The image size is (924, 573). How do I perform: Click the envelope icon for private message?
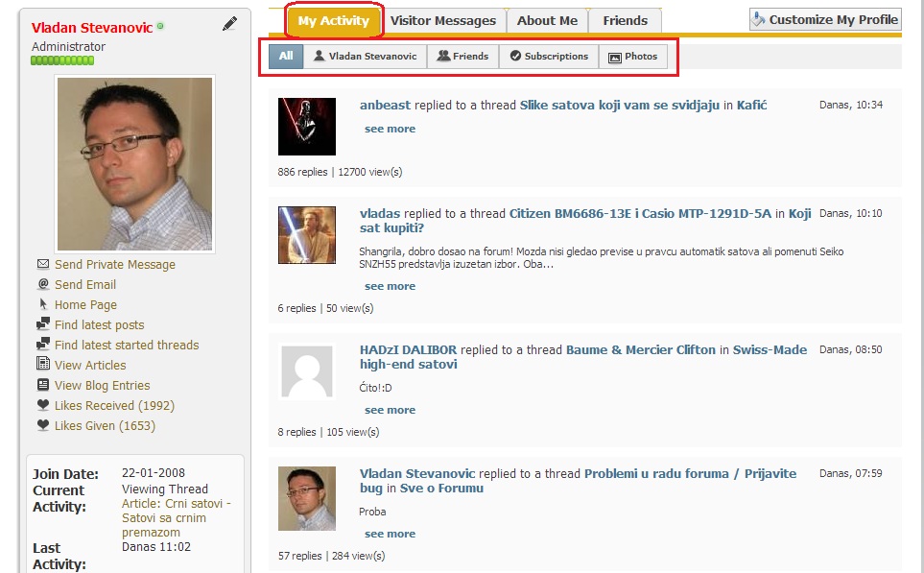point(42,264)
